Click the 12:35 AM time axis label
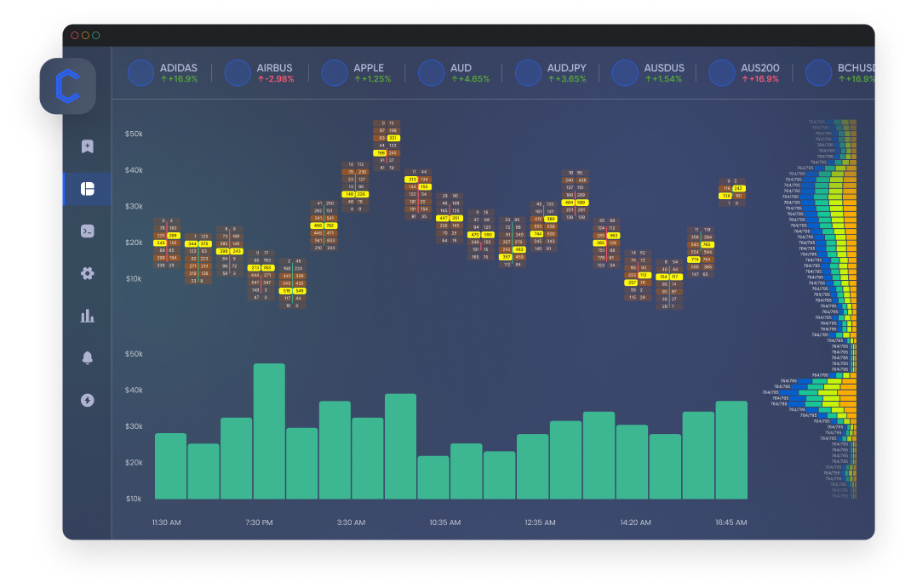911x588 pixels. click(540, 522)
